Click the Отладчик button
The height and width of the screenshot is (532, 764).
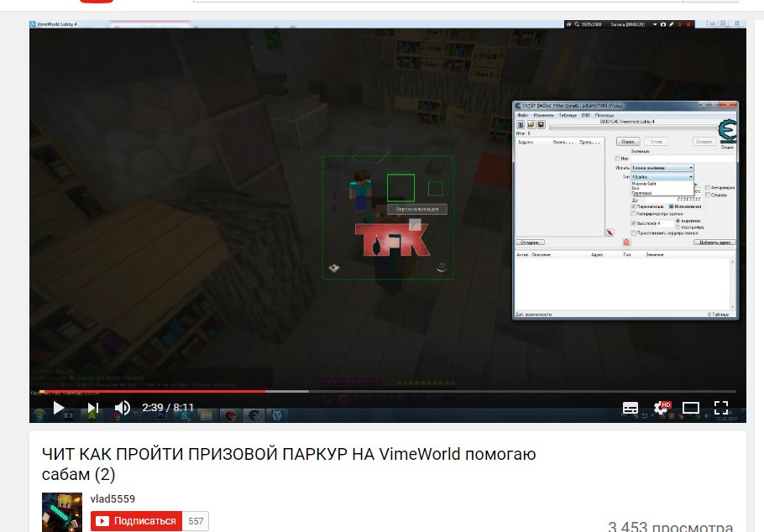[x=530, y=243]
